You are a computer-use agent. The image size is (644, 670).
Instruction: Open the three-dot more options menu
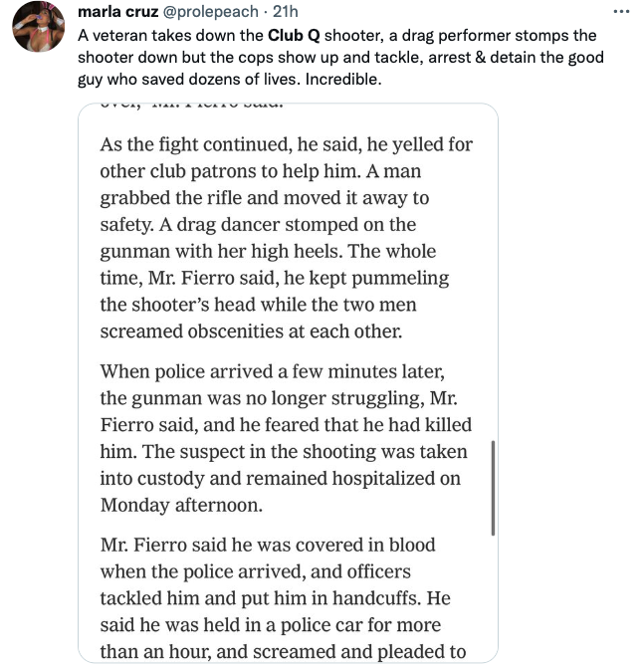coord(621,12)
